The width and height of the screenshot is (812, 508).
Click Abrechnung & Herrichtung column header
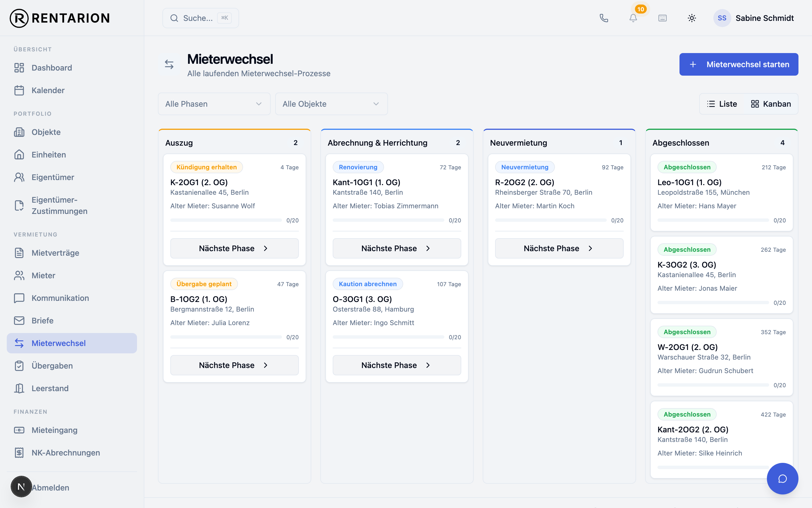[x=377, y=143]
